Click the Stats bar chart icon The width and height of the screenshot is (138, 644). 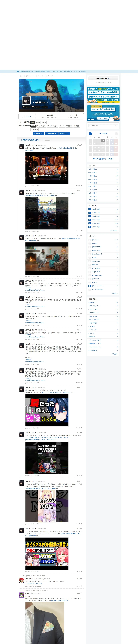point(23,116)
